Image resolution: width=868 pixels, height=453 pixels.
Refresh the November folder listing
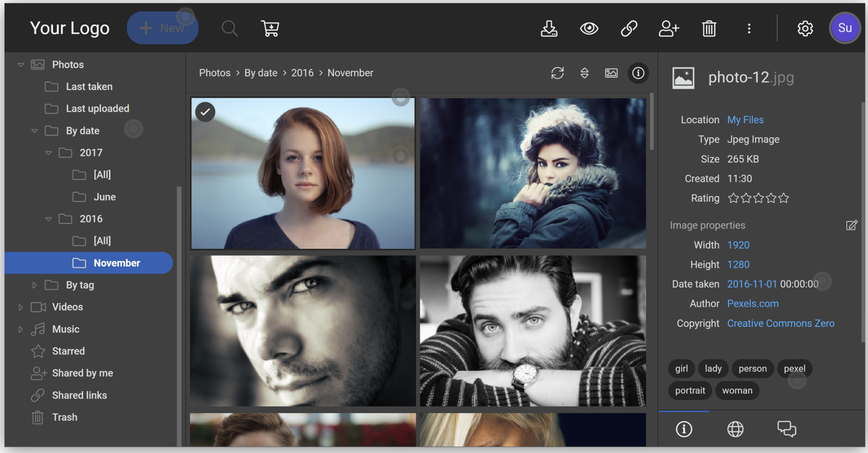[557, 73]
